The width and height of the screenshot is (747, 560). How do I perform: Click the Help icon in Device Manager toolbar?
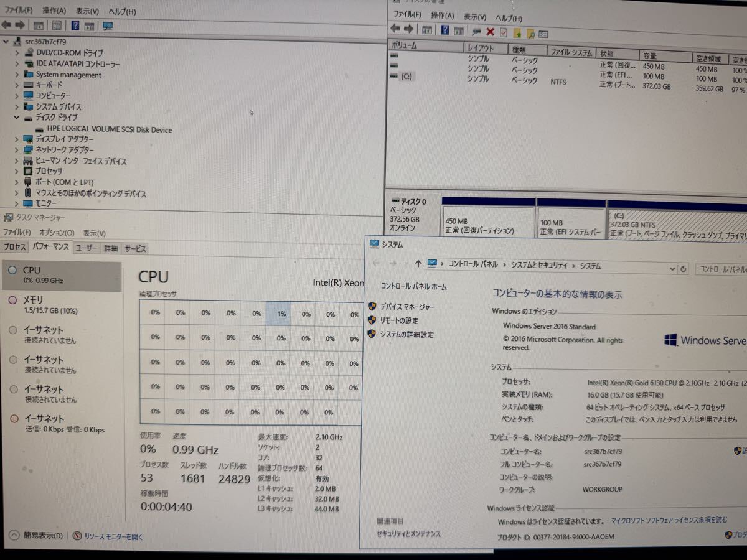click(75, 26)
